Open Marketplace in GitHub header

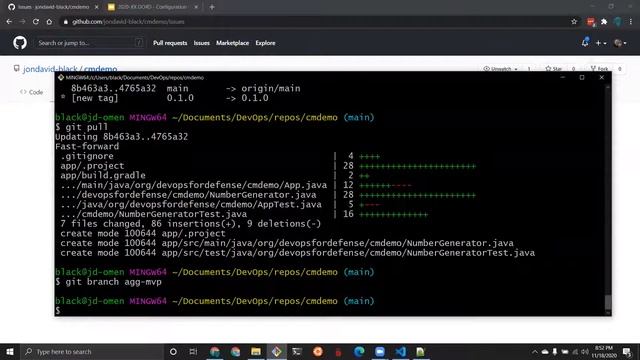(x=232, y=43)
